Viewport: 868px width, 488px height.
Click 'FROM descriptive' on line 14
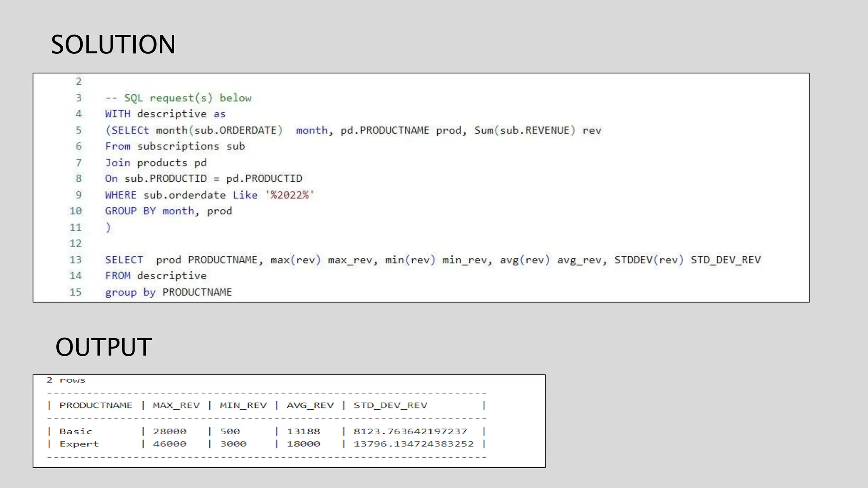point(156,276)
